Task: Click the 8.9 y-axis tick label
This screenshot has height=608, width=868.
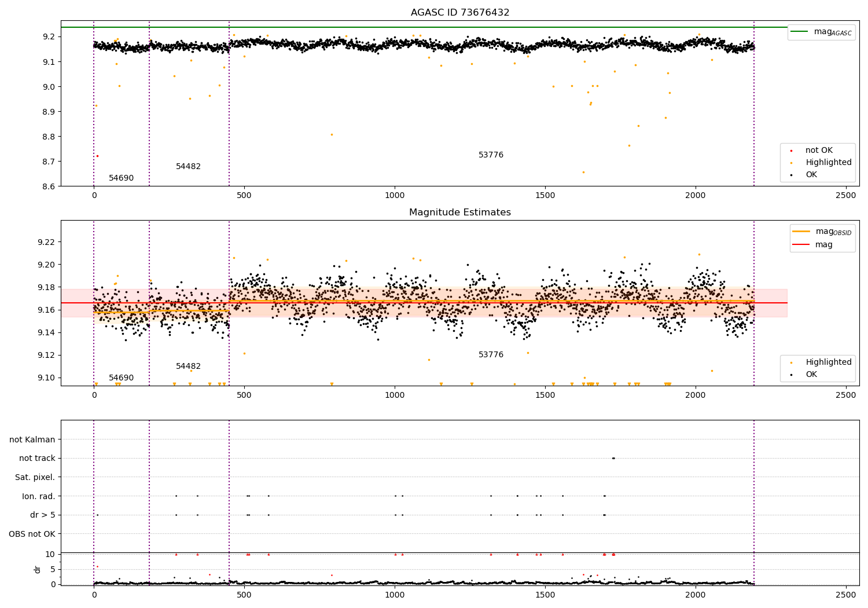Action: point(49,112)
